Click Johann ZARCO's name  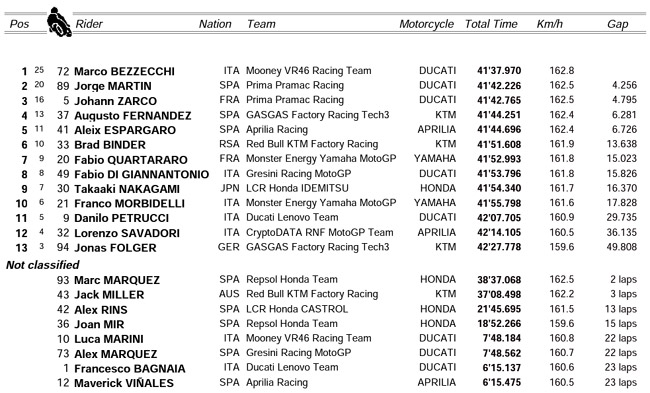coord(115,101)
